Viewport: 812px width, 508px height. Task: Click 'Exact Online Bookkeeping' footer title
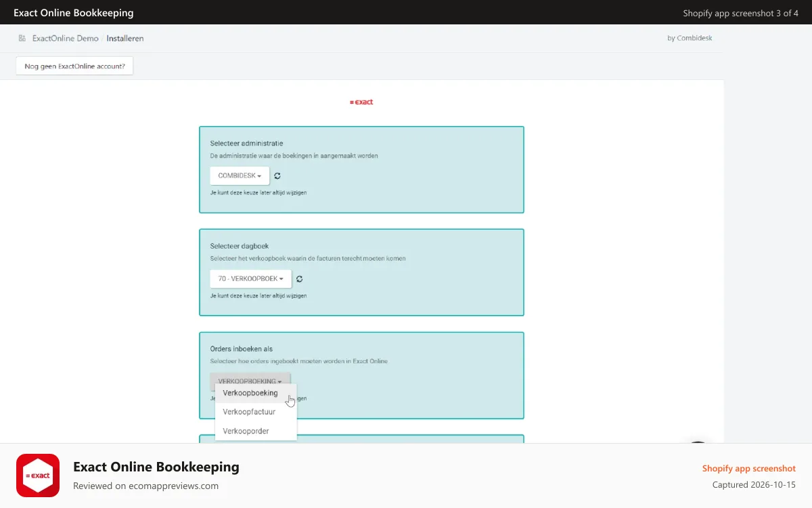tap(156, 467)
